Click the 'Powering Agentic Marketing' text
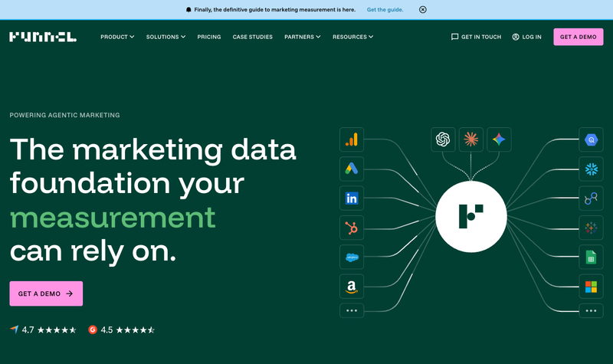The width and height of the screenshot is (613, 364). click(x=65, y=115)
